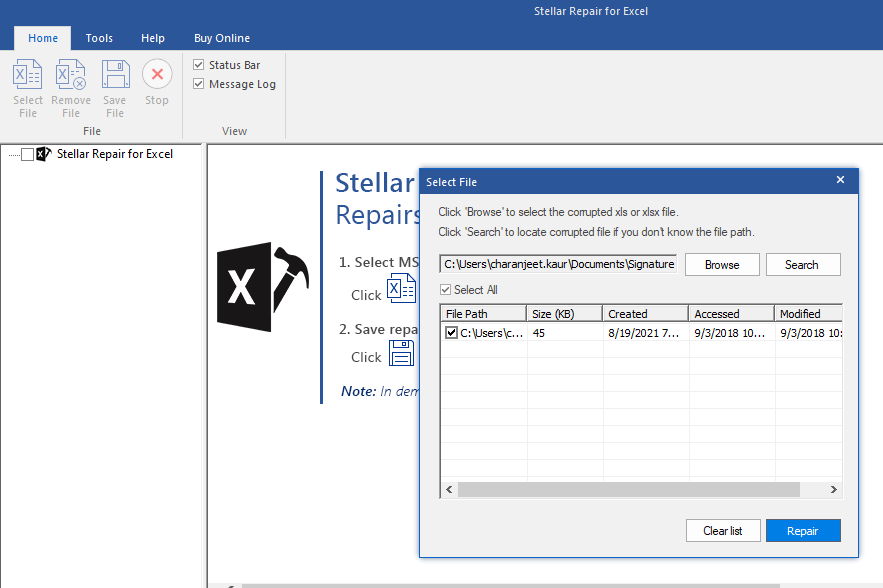Viewport: 883px width, 588px height.
Task: Click the large Excel hammer logo
Action: point(263,286)
